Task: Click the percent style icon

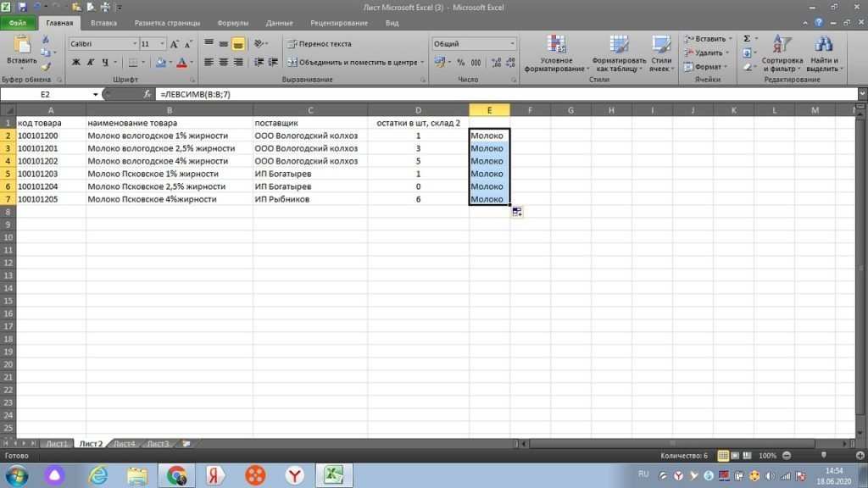Action: coord(460,63)
